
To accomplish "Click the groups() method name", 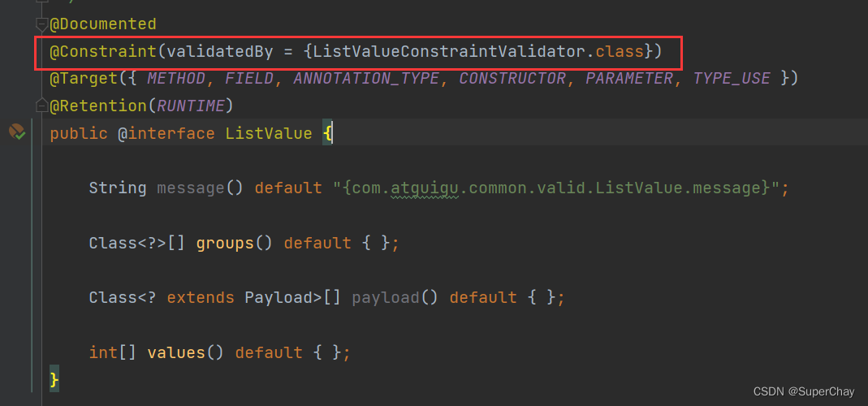I will click(x=225, y=243).
